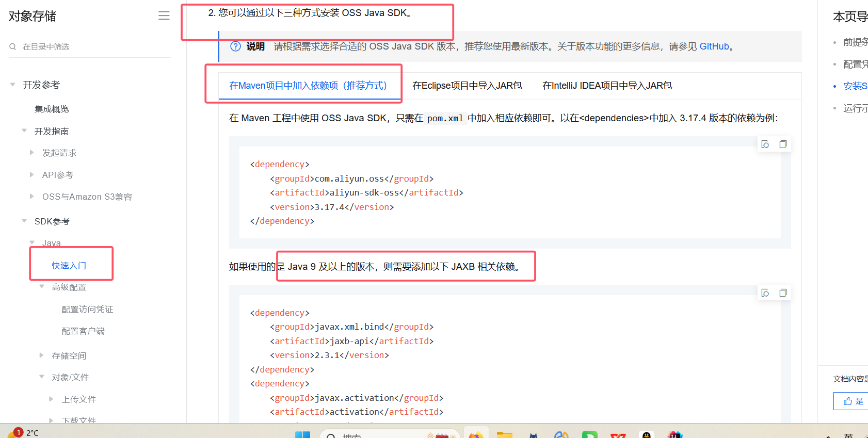Screen dimensions: 868x438
Task: Click the javax.xml.bind groupId text
Action: pos(349,327)
